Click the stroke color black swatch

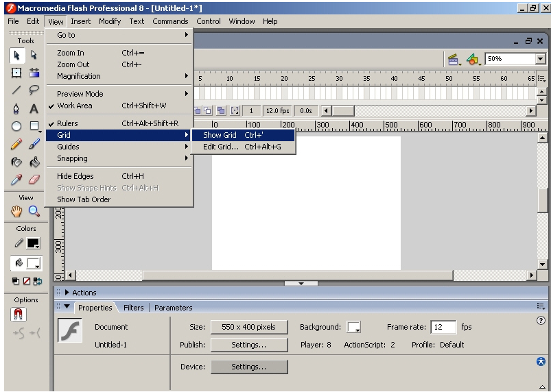tap(34, 243)
